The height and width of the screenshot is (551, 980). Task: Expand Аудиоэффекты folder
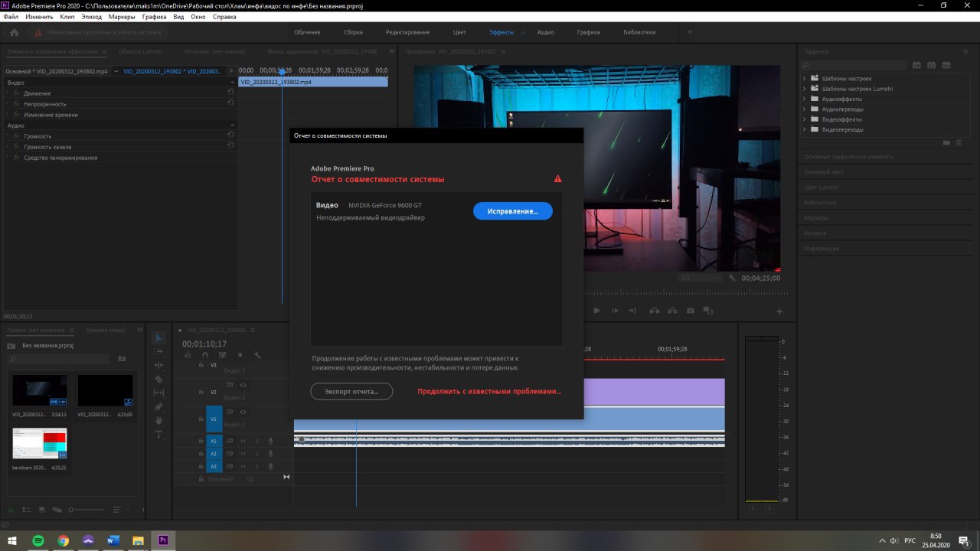tap(804, 99)
